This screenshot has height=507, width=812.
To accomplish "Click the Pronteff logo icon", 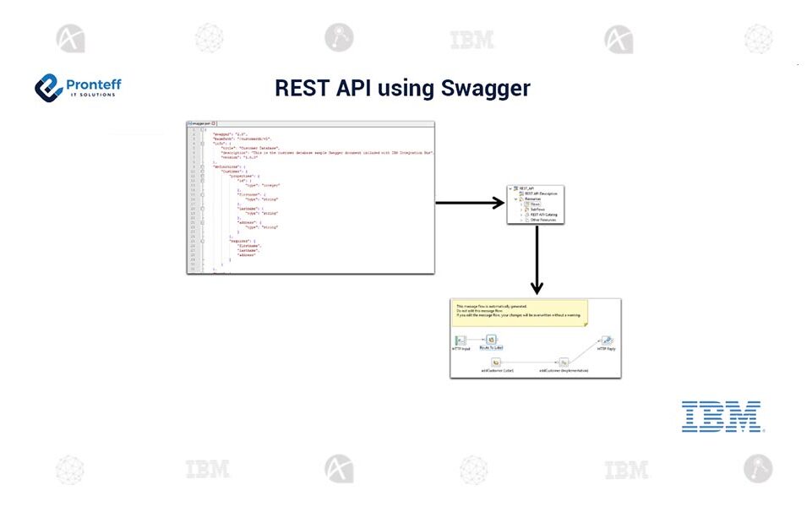I will tap(49, 87).
